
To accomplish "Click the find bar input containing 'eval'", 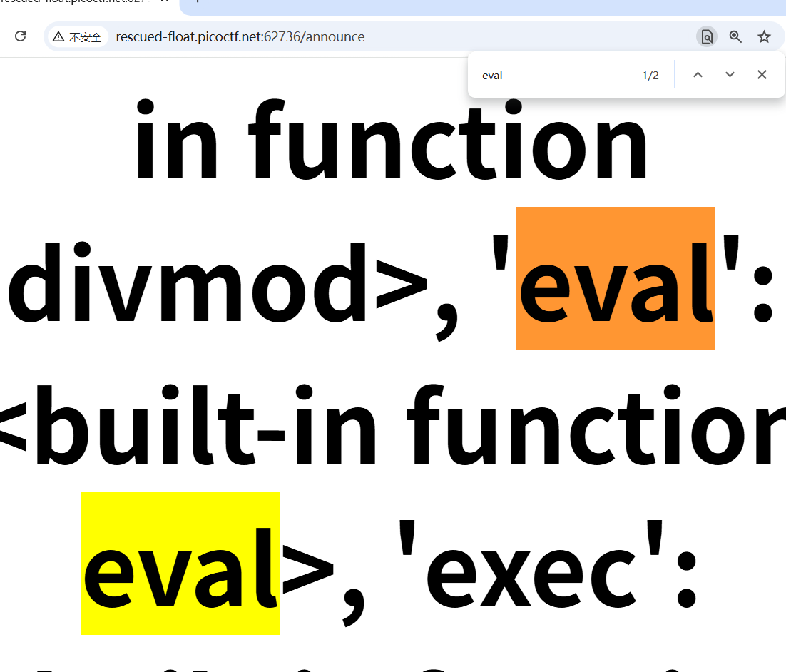I will [549, 76].
